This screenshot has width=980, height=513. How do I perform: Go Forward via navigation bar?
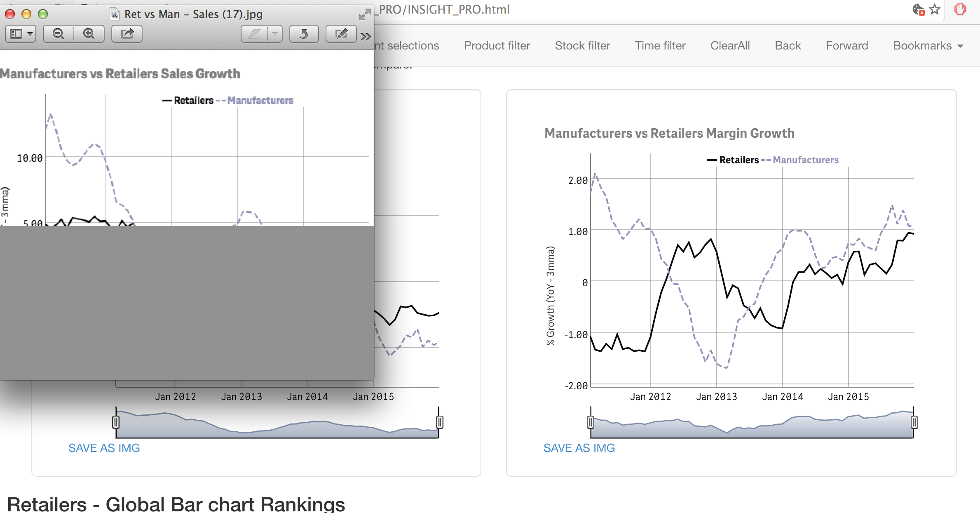(847, 45)
